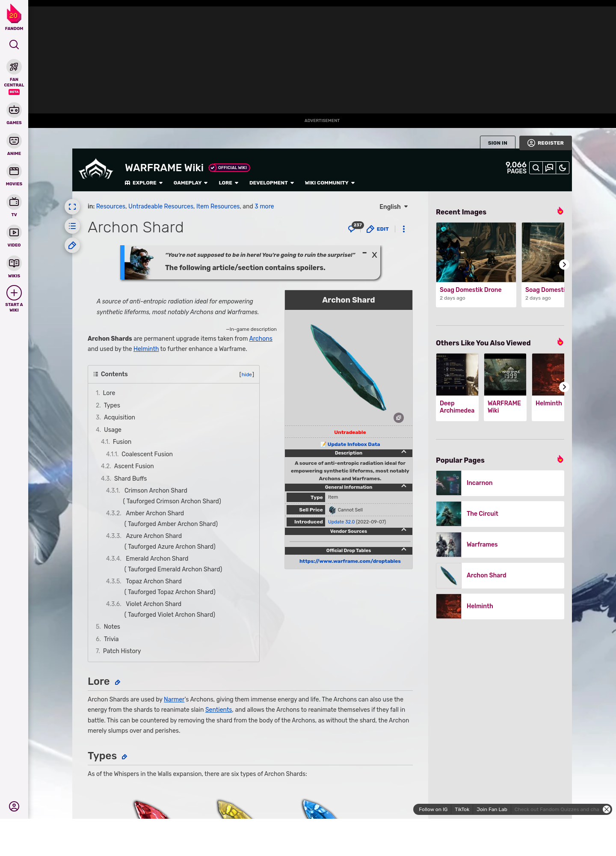This screenshot has height=856, width=616.
Task: Open the Anime section icon
Action: [14, 141]
